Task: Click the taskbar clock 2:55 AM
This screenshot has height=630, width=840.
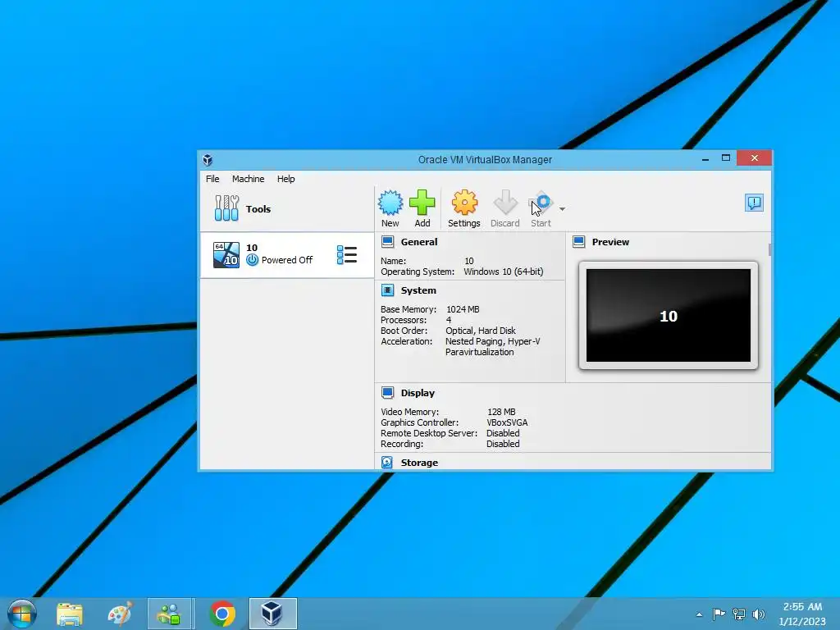Action: coord(802,607)
